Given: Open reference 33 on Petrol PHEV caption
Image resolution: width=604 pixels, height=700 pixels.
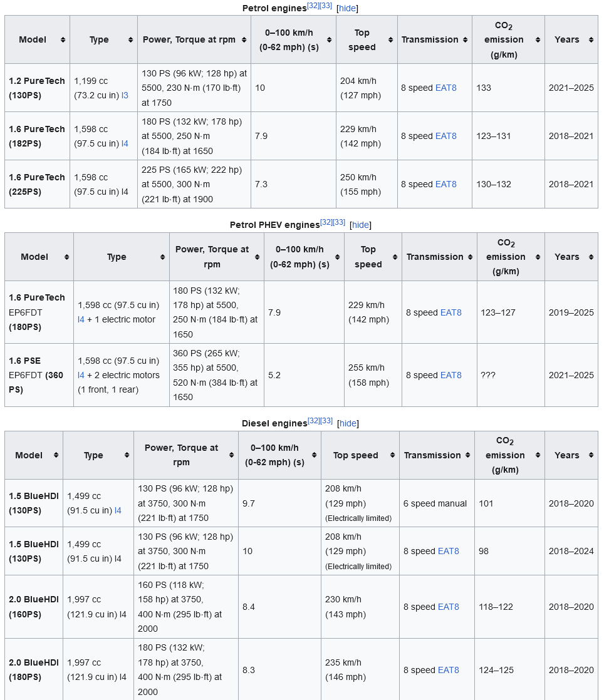Looking at the screenshot, I should click(x=340, y=222).
